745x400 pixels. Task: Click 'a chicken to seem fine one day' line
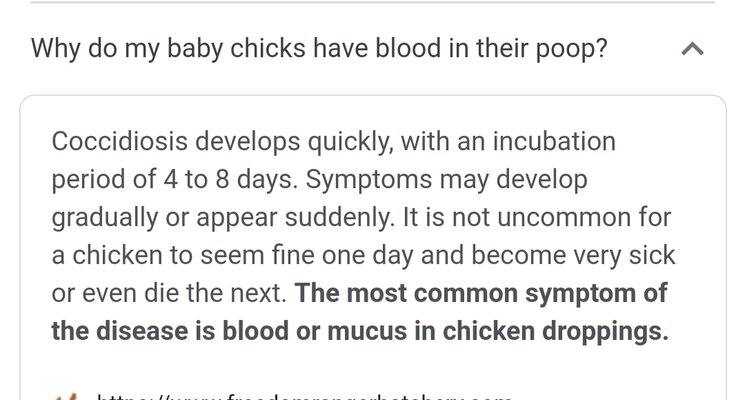click(233, 256)
